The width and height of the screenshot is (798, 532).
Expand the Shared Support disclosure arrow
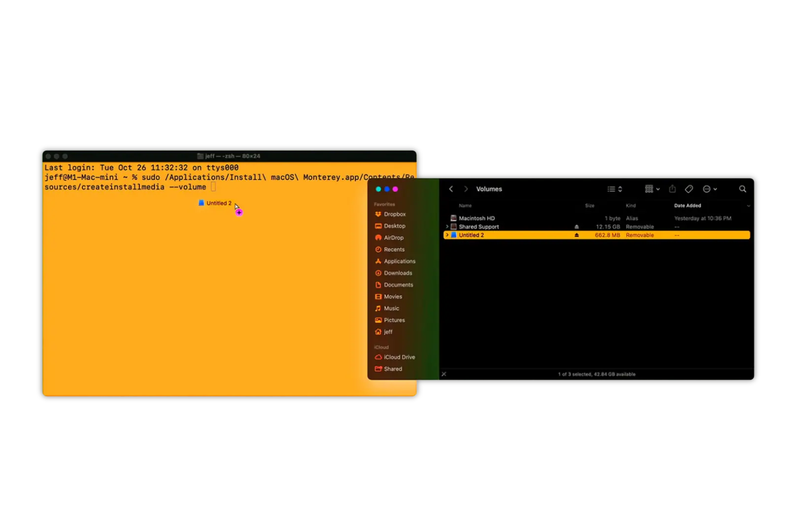point(447,227)
